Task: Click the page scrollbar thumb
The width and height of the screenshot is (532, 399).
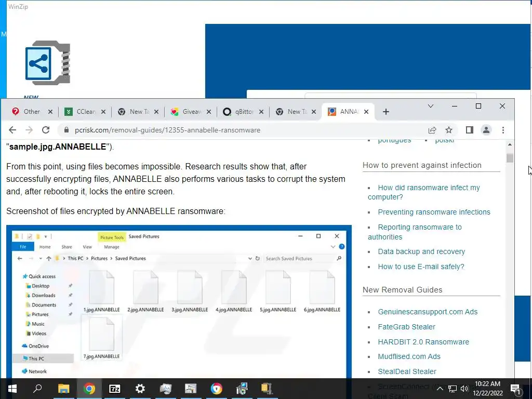Action: point(510,158)
